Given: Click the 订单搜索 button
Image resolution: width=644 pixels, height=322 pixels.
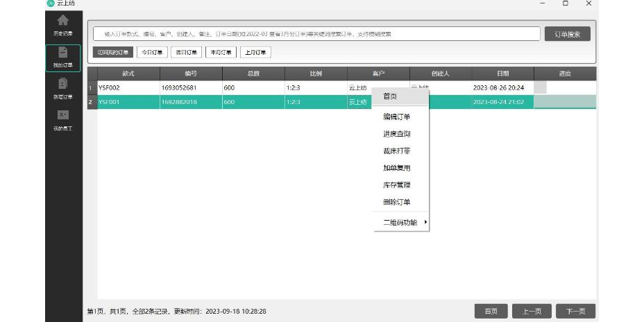Looking at the screenshot, I should tap(567, 34).
